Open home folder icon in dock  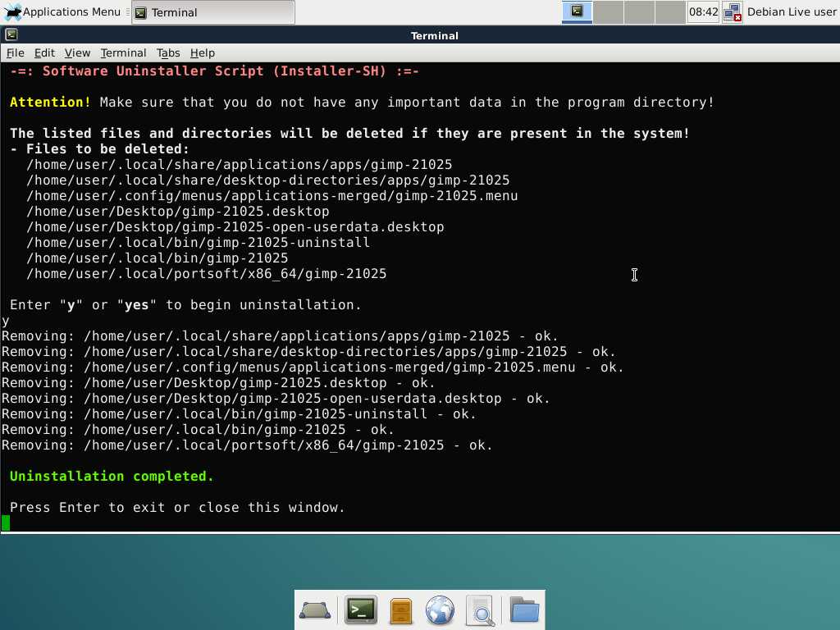pyautogui.click(x=524, y=609)
